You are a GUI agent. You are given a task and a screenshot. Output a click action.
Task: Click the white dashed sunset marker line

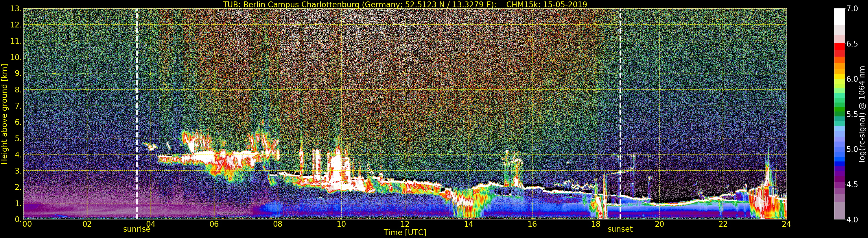tap(620, 114)
